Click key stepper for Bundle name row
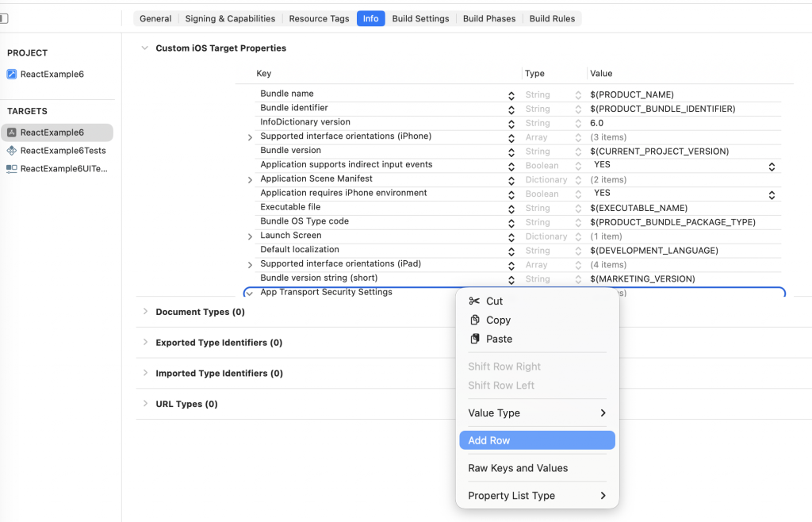The height and width of the screenshot is (522, 812). 511,95
